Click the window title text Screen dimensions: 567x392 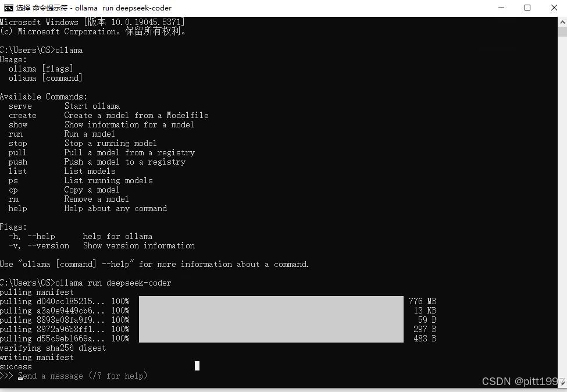(x=94, y=8)
